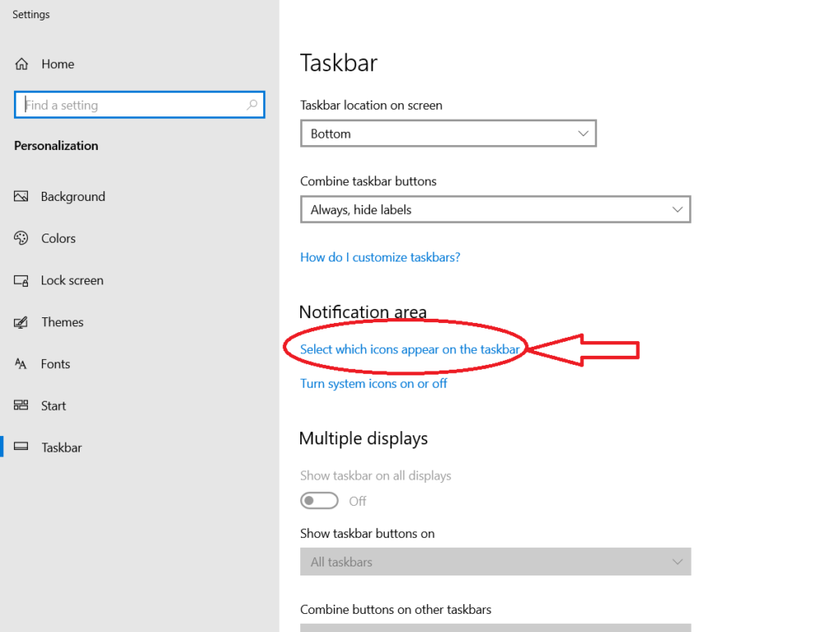This screenshot has width=840, height=632.
Task: Switch to Themes section
Action: [62, 322]
